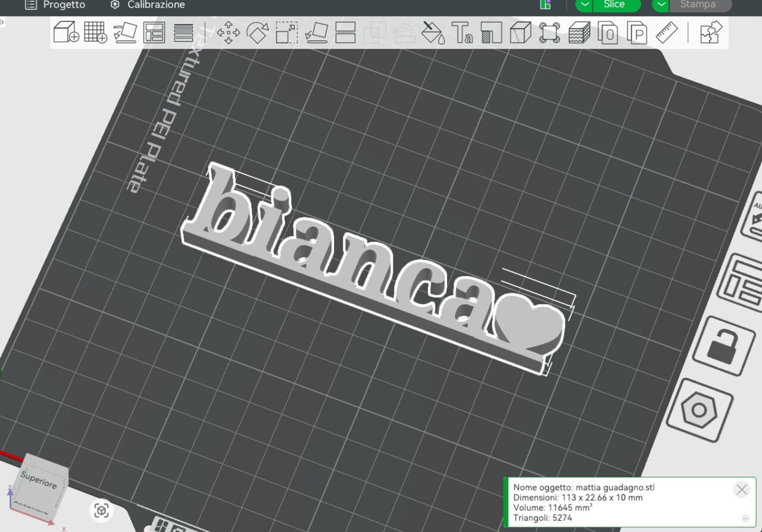The height and width of the screenshot is (532, 762).
Task: Open the color painting bucket tool
Action: tap(433, 33)
